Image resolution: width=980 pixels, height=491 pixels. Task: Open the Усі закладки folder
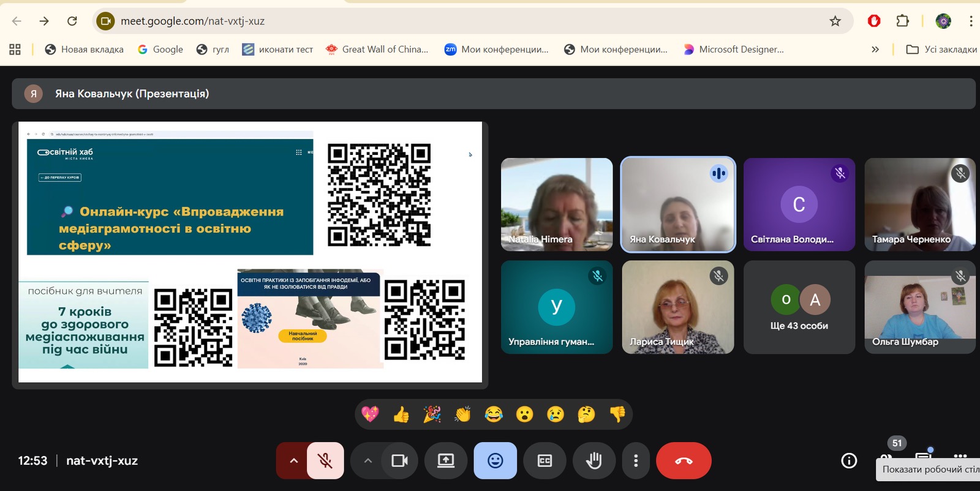(x=941, y=50)
